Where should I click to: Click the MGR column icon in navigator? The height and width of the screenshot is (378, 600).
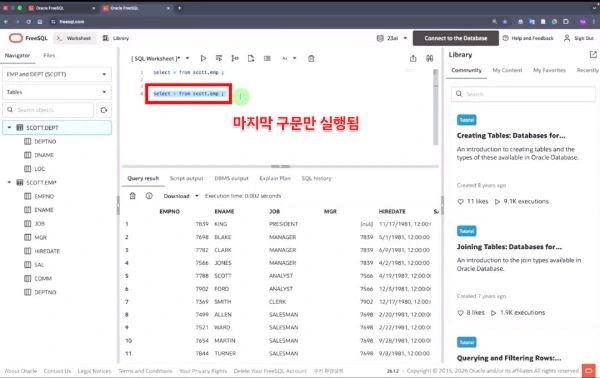28,237
